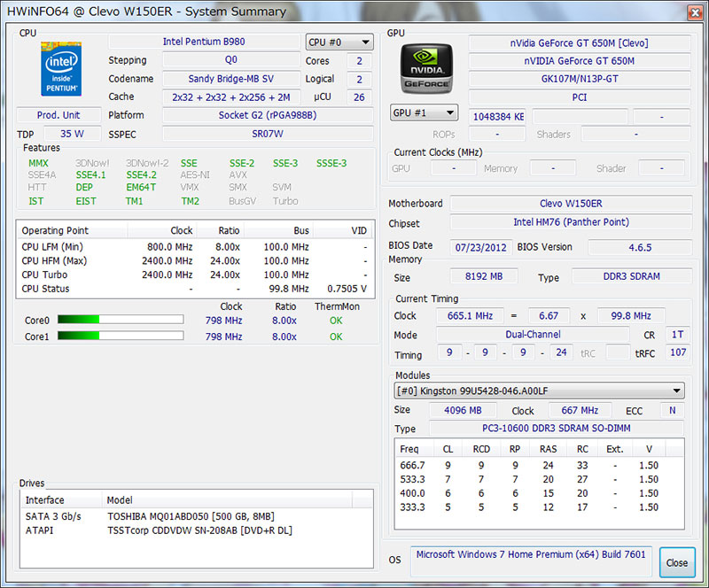Click the Intel HM76 (Panther Point) chipset field
Viewport: 709px width, 588px height.
[x=571, y=222]
